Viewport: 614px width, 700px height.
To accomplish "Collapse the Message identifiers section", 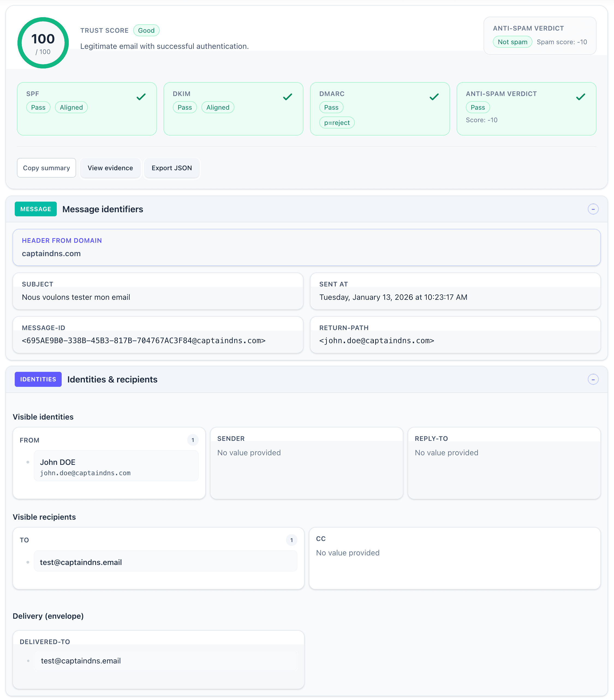I will pyautogui.click(x=593, y=209).
